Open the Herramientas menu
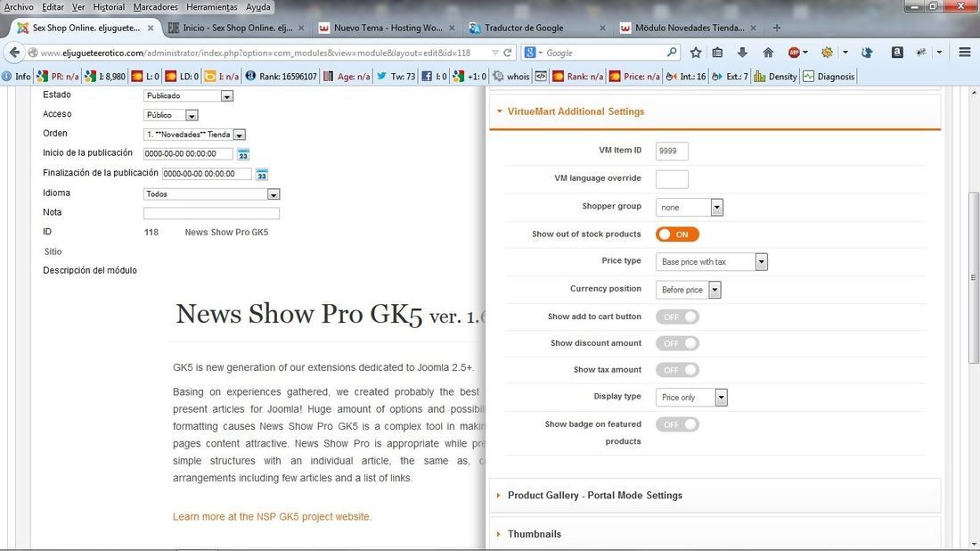This screenshot has width=980, height=551. pyautogui.click(x=212, y=7)
